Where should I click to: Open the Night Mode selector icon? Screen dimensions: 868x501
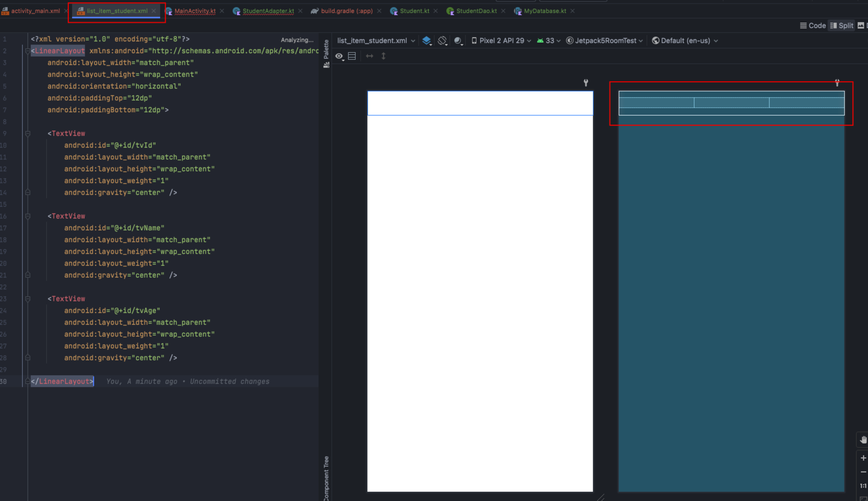pos(458,40)
